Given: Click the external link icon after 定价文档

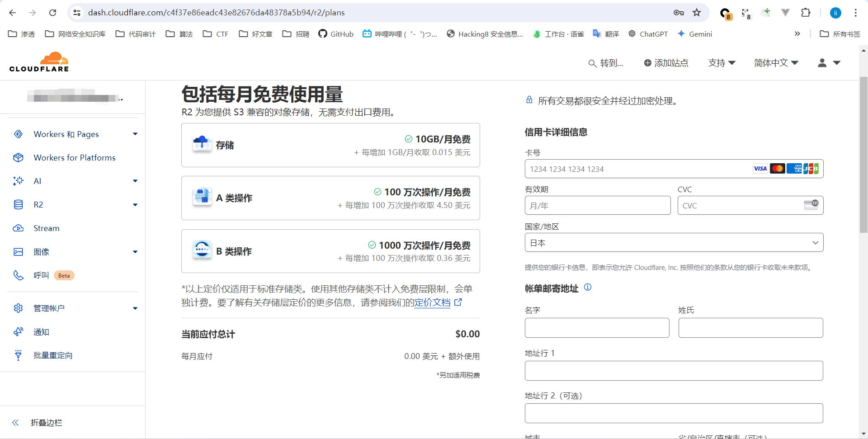Looking at the screenshot, I should [x=458, y=302].
